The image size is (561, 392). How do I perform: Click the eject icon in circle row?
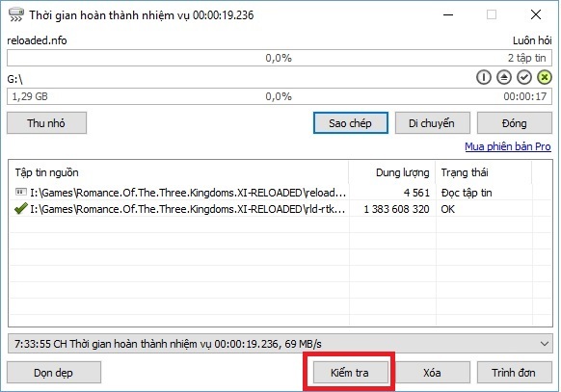[x=504, y=77]
